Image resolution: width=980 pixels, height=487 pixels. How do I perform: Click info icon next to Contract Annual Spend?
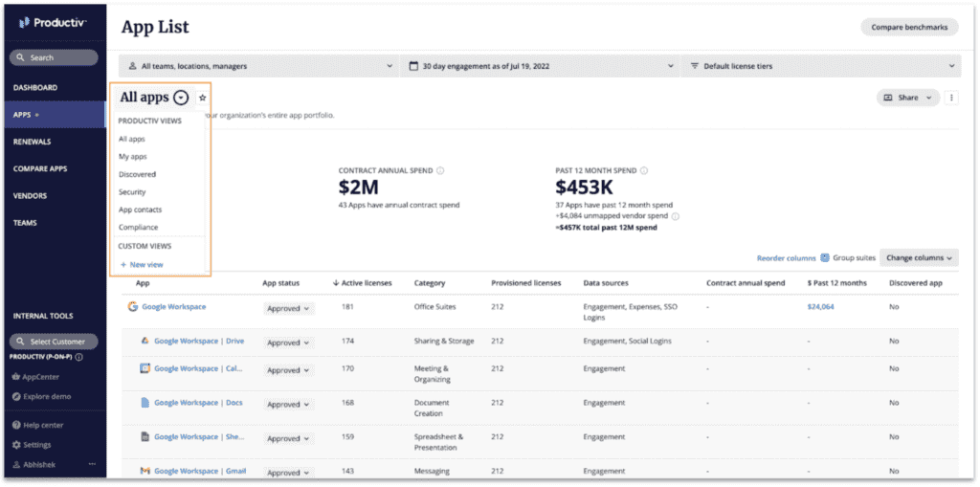point(440,170)
